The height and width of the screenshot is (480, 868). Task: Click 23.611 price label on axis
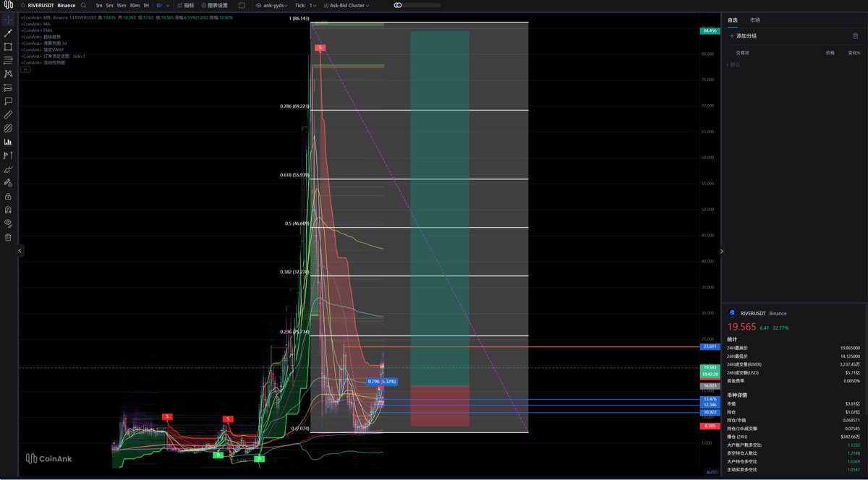[709, 346]
